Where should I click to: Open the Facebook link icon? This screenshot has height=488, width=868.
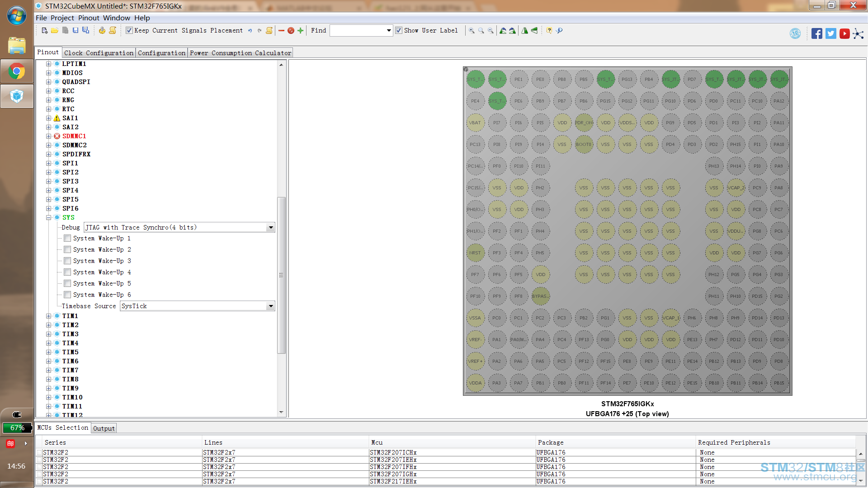click(x=816, y=33)
